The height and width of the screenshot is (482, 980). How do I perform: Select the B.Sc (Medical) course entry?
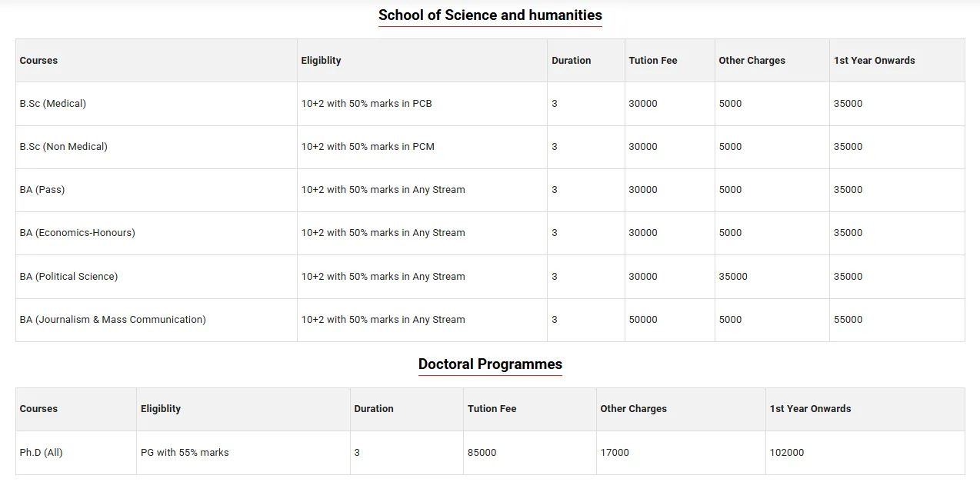click(x=52, y=103)
